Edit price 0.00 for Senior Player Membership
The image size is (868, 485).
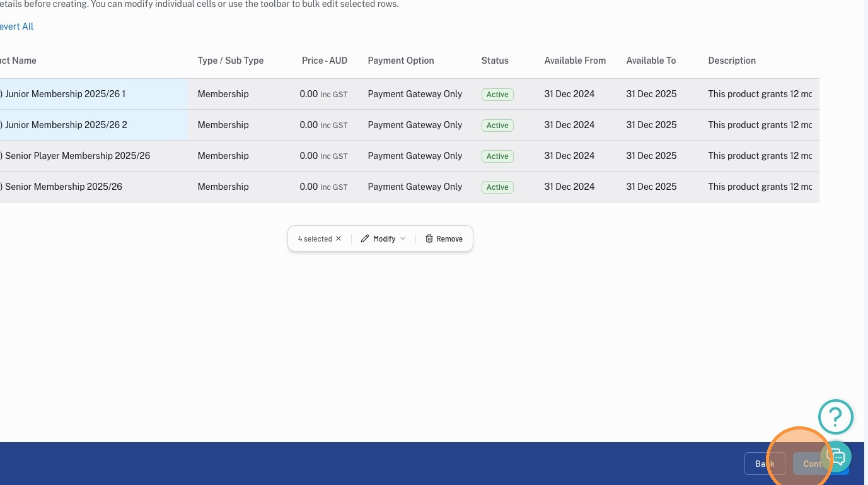[x=309, y=156]
